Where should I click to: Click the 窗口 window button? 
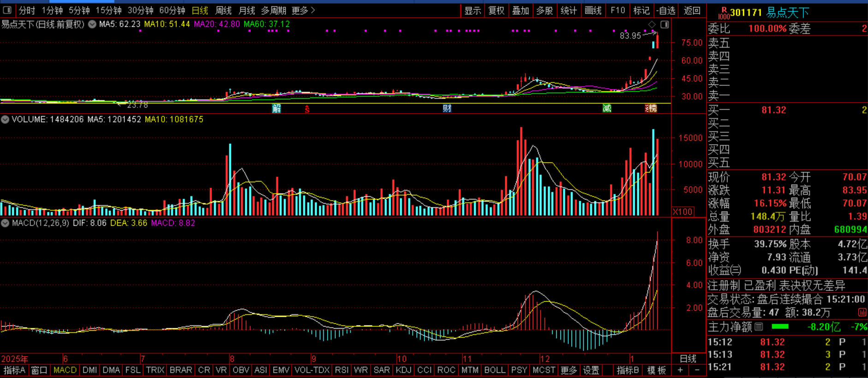(39, 370)
